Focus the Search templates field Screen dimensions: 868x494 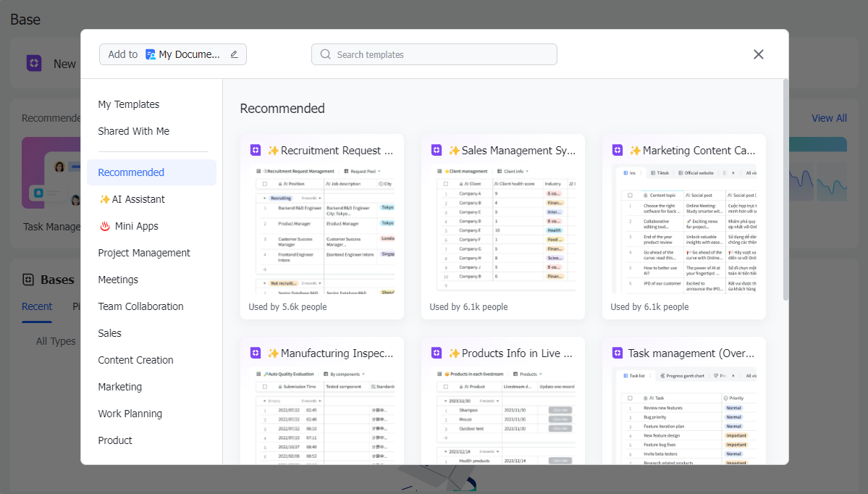(x=434, y=54)
